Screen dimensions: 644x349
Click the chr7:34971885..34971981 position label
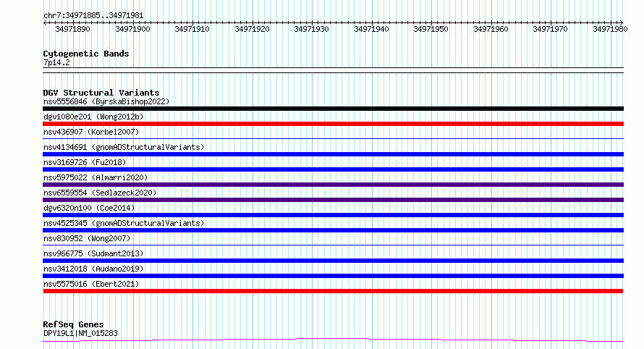pyautogui.click(x=93, y=16)
